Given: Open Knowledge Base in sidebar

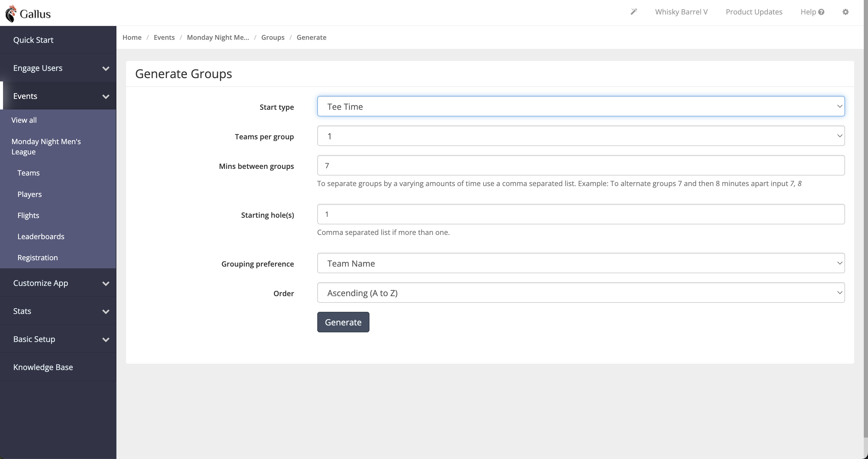Looking at the screenshot, I should [58, 367].
